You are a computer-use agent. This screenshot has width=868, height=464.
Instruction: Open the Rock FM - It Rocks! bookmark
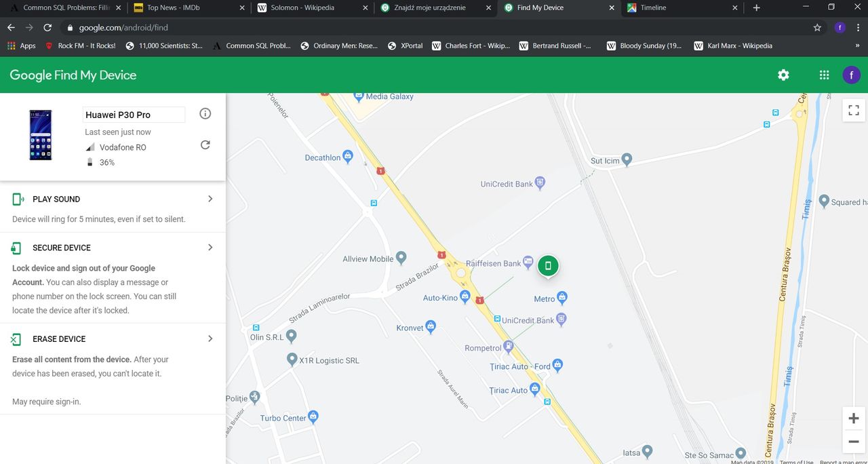click(x=80, y=46)
